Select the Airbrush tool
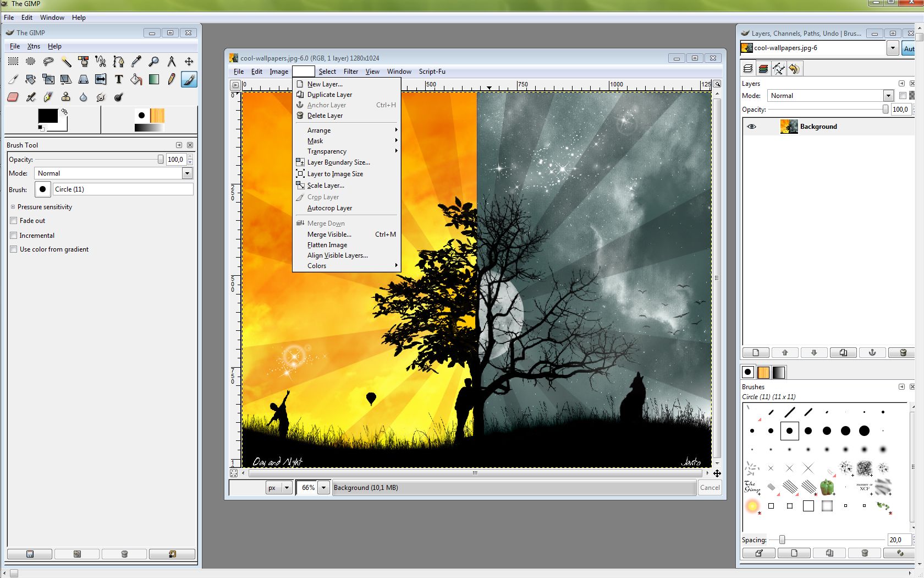 [31, 97]
